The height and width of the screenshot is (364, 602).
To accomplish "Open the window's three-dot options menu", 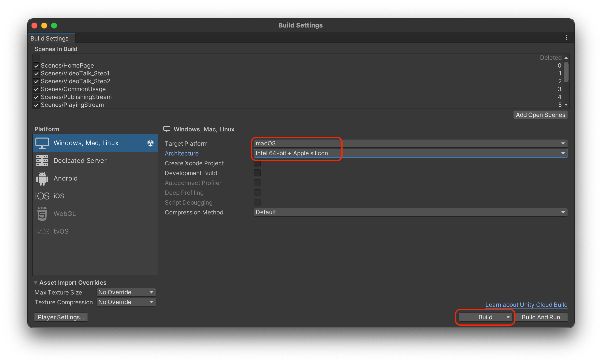I will coord(566,38).
